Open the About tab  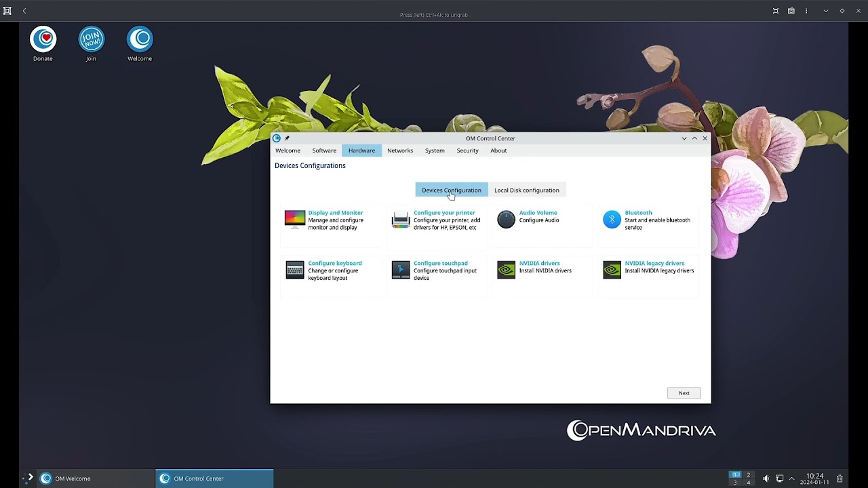click(x=498, y=150)
